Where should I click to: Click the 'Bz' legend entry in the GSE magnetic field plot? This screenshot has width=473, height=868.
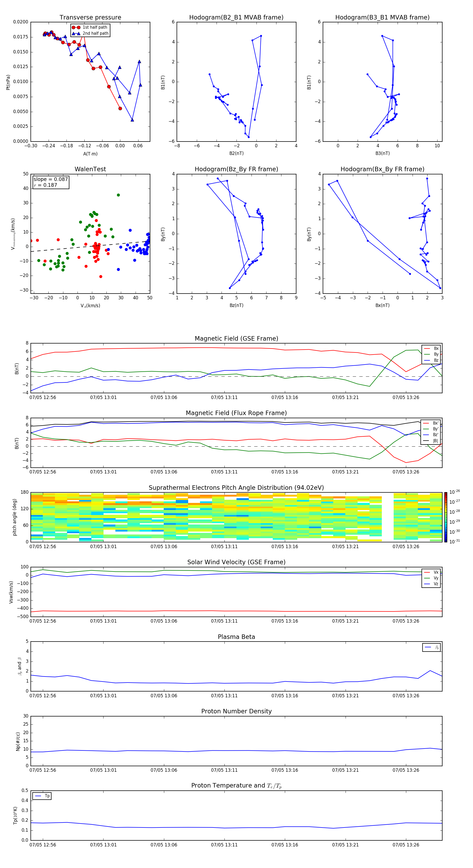click(x=431, y=360)
